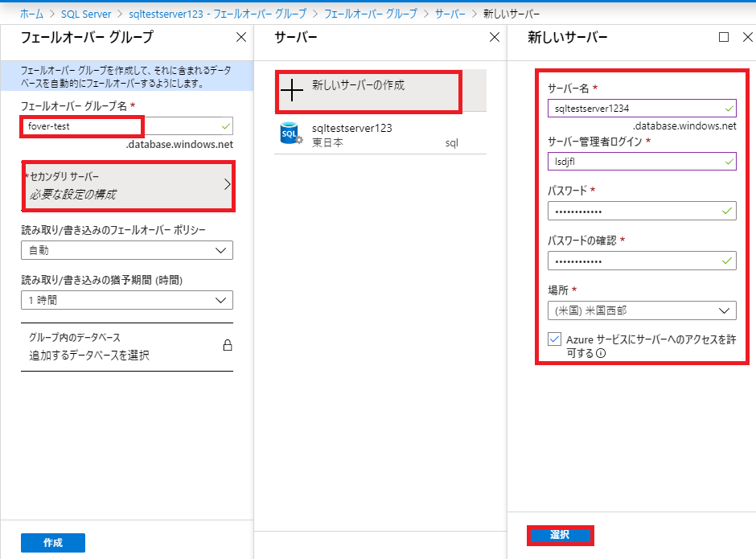Image resolution: width=756 pixels, height=559 pixels.
Task: Open the failover policy 自動 dropdown
Action: (127, 250)
